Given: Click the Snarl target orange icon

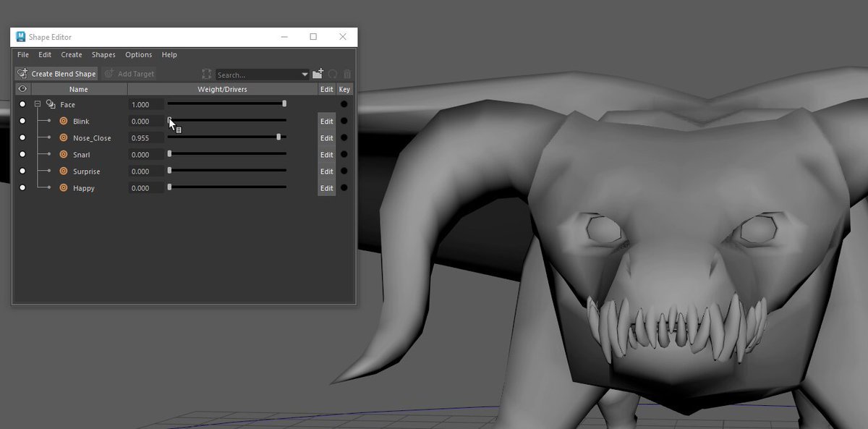Looking at the screenshot, I should click(63, 155).
